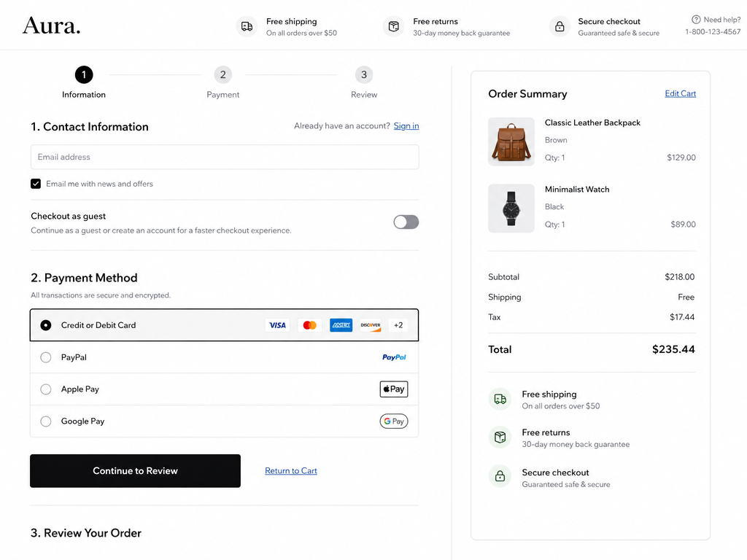This screenshot has height=560, width=747.
Task: Focus the Email address input field
Action: pos(225,157)
